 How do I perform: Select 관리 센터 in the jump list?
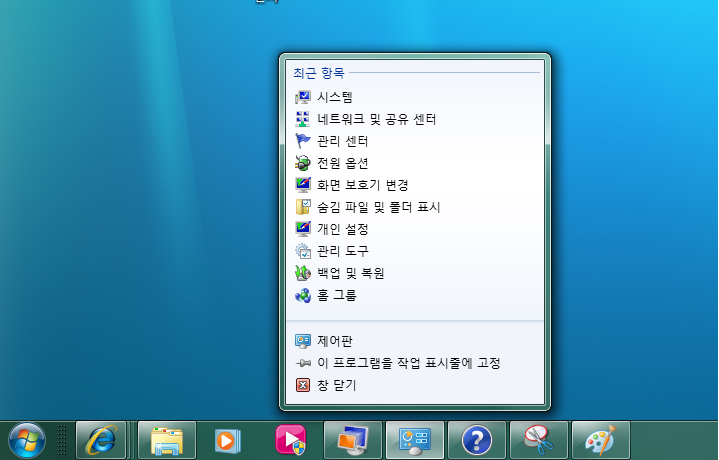(x=415, y=141)
